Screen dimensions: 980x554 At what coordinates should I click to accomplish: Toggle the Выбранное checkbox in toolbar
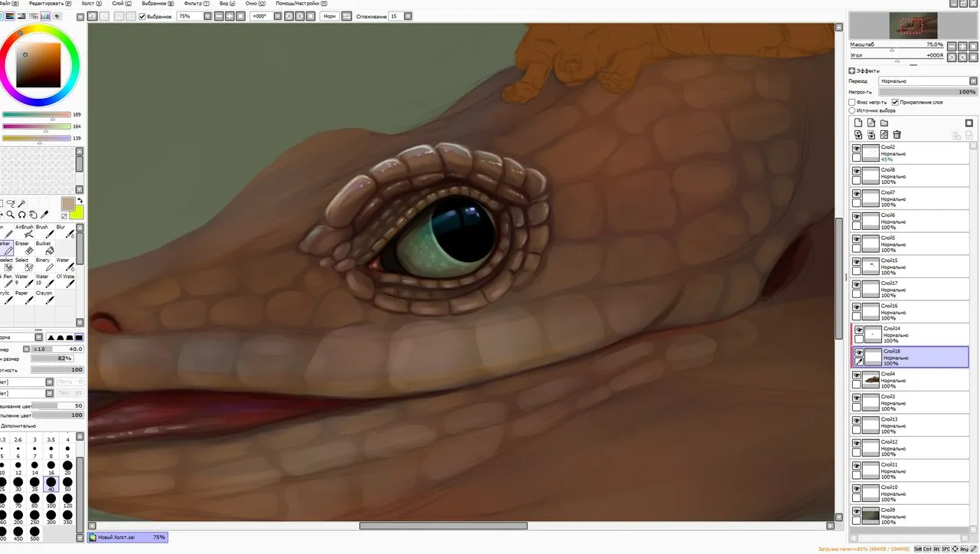[142, 16]
